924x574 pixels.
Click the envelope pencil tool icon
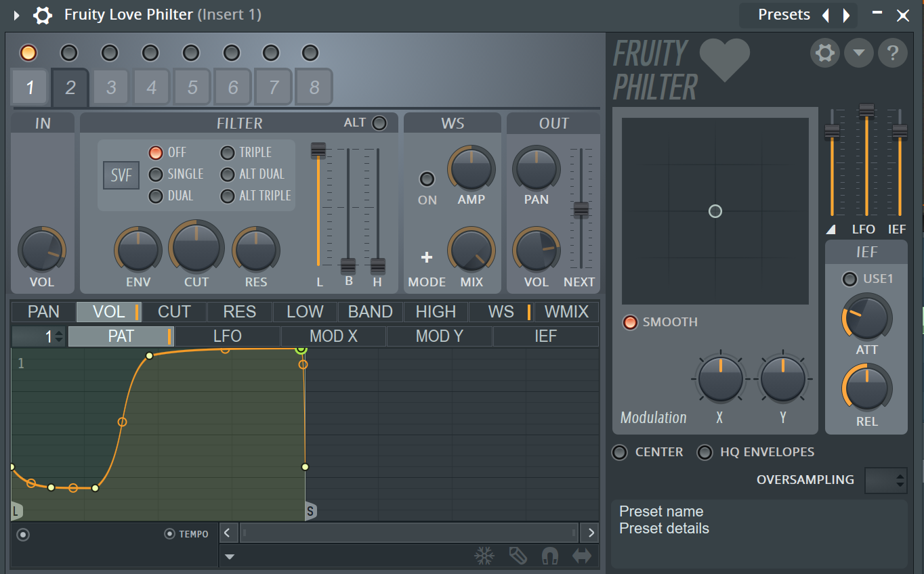tap(518, 556)
